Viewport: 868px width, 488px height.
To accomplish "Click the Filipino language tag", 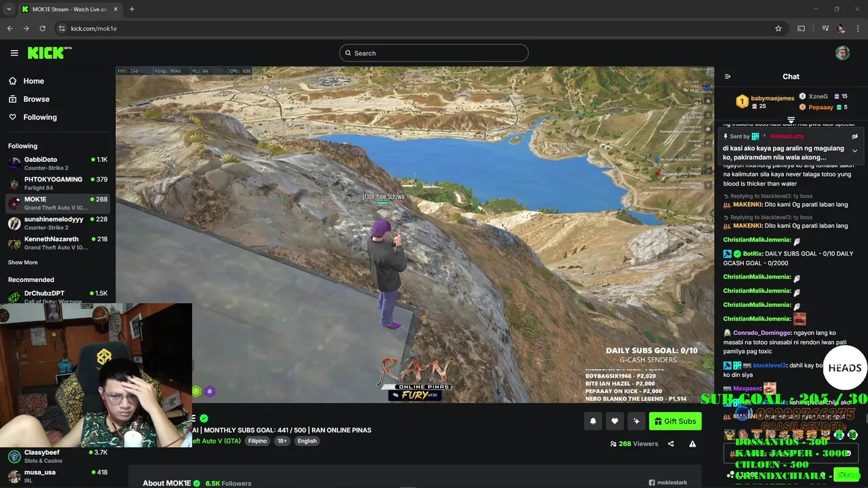I will 258,441.
